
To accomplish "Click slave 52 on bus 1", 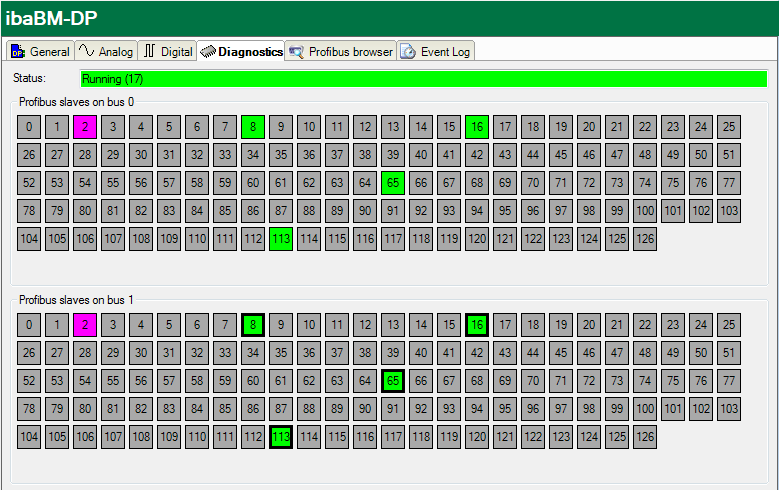I will coord(29,381).
